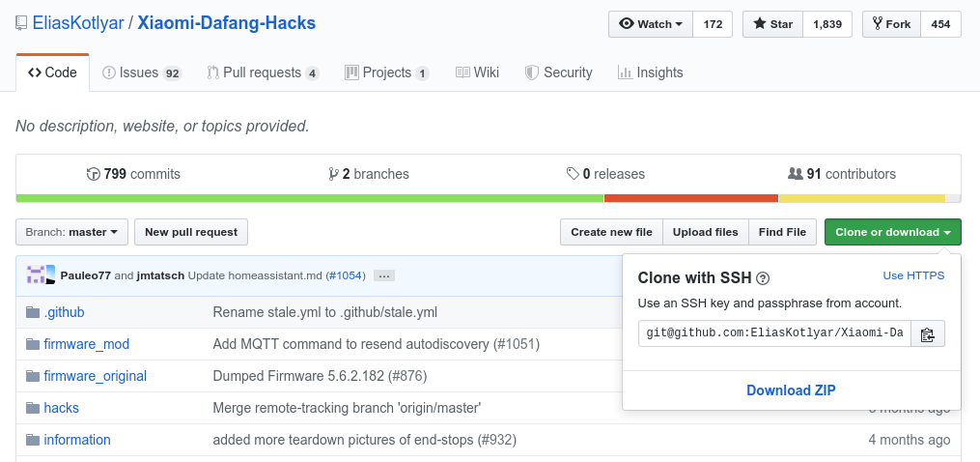Click the help icon beside Clone with SSH
Viewport: 980px width, 462px height.
(x=763, y=278)
